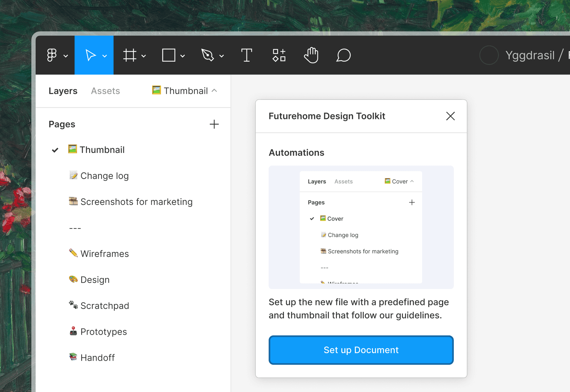Screen dimensions: 570x392
Task: Click the Pages section header
Action: (62, 124)
